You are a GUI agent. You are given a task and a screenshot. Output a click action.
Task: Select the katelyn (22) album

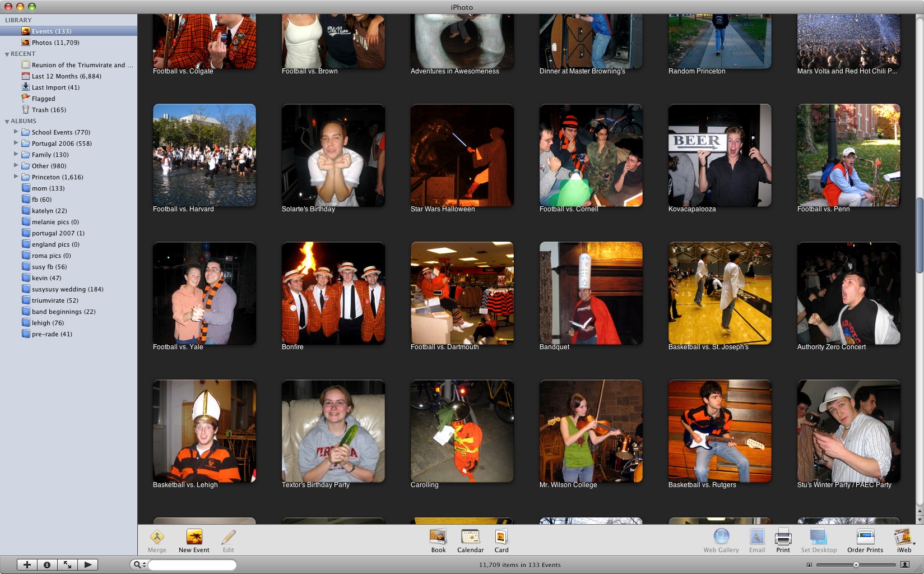click(68, 211)
